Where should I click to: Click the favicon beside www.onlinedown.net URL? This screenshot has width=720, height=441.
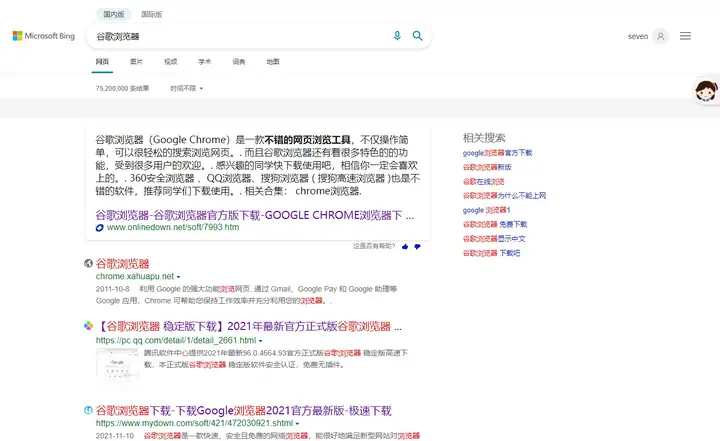pos(100,228)
